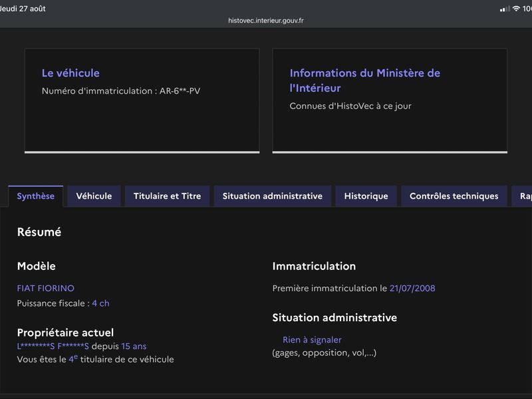Open the Synthèse tab
The image size is (532, 399).
click(x=36, y=196)
